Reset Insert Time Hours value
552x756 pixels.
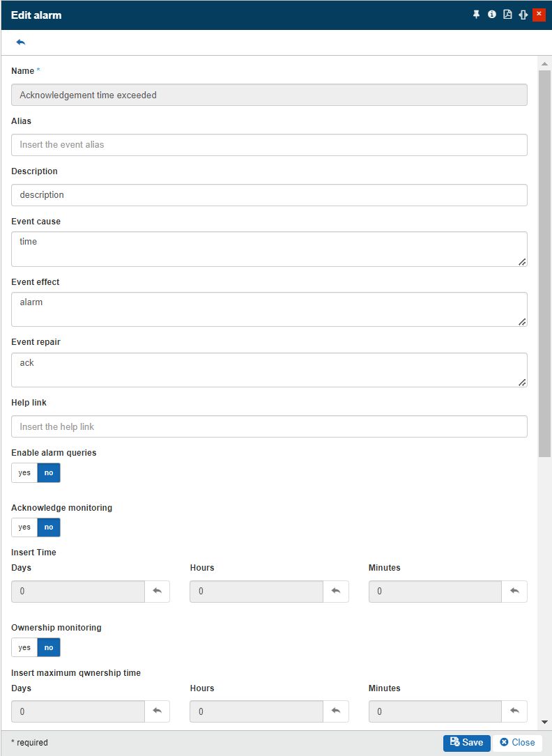click(x=335, y=592)
